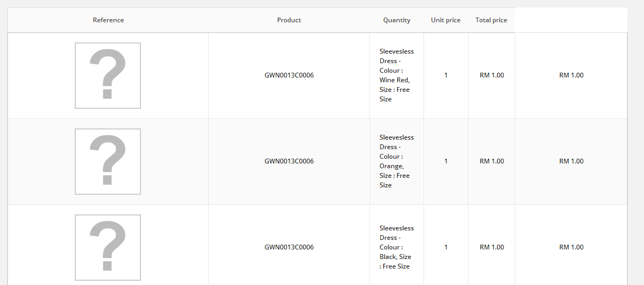The height and width of the screenshot is (285, 644).
Task: Select GWN0013C0006 code in Wine Red row
Action: point(289,75)
